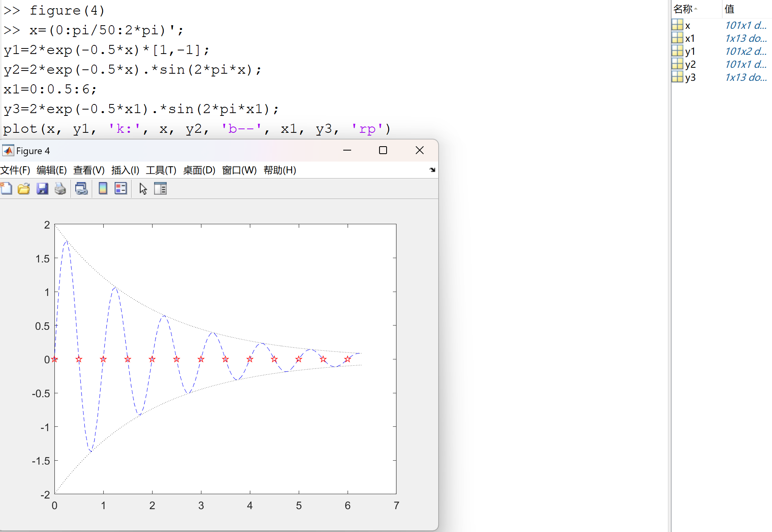
Task: Click the y-axis tick label 2
Action: point(47,225)
